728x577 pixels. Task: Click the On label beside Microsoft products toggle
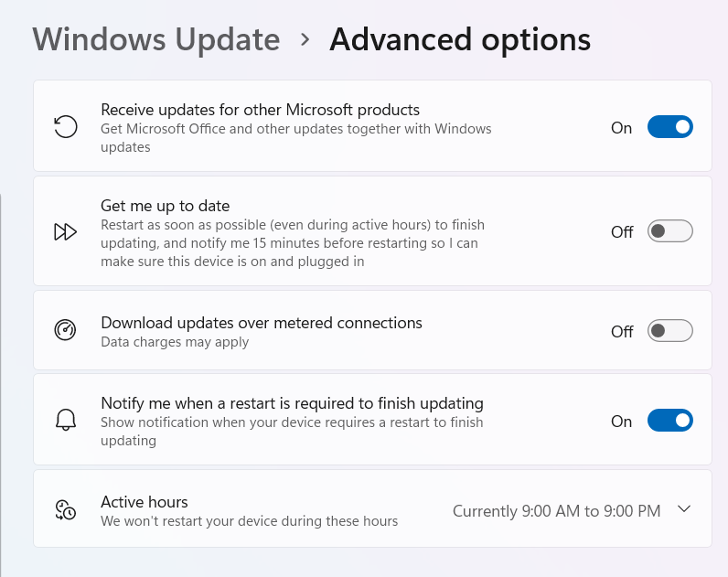click(621, 128)
